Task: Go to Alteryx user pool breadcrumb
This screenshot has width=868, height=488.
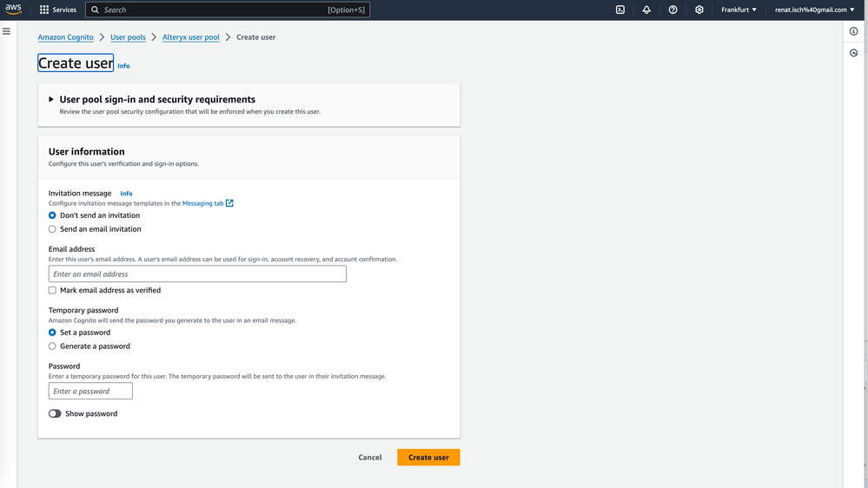Action: (191, 37)
